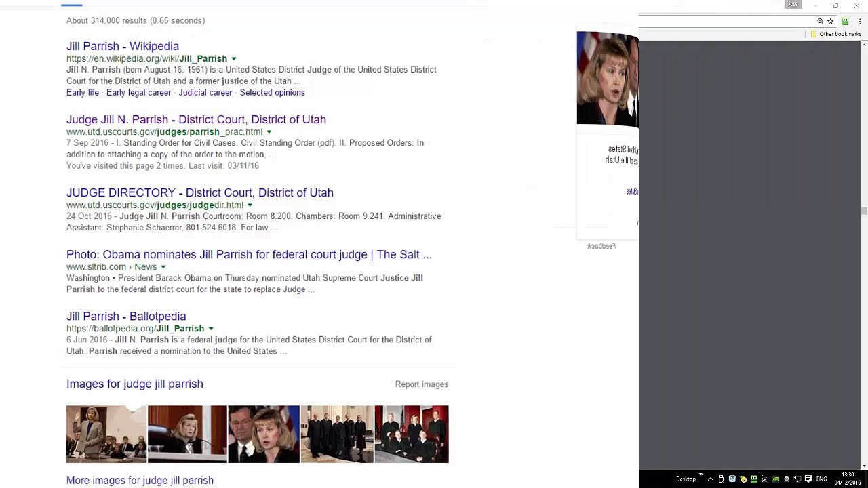The height and width of the screenshot is (488, 868).
Task: Click the 'You've visited this page 2 times' note
Action: (163, 166)
